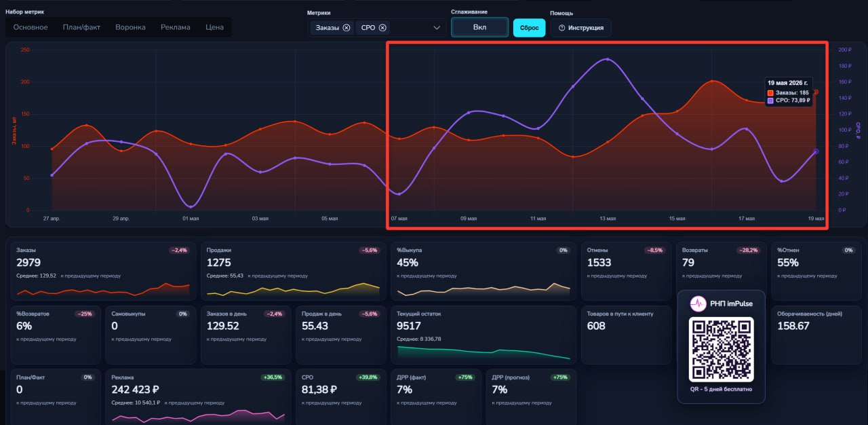Click the +39,8% badge on the CPO card
868x425 pixels.
point(368,377)
